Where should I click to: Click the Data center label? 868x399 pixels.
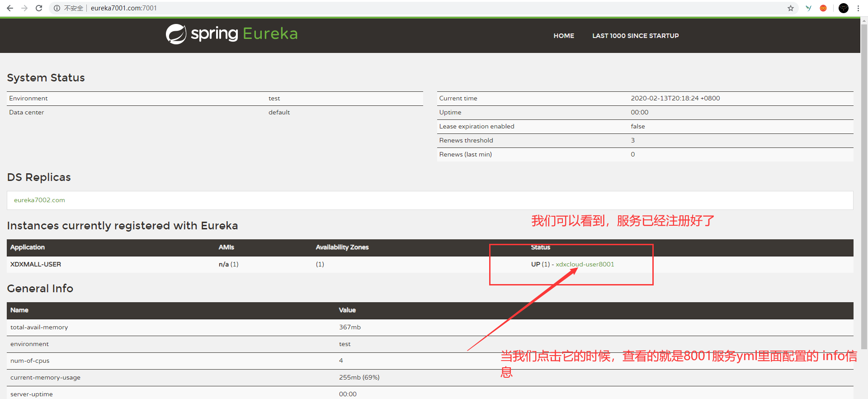(x=26, y=112)
